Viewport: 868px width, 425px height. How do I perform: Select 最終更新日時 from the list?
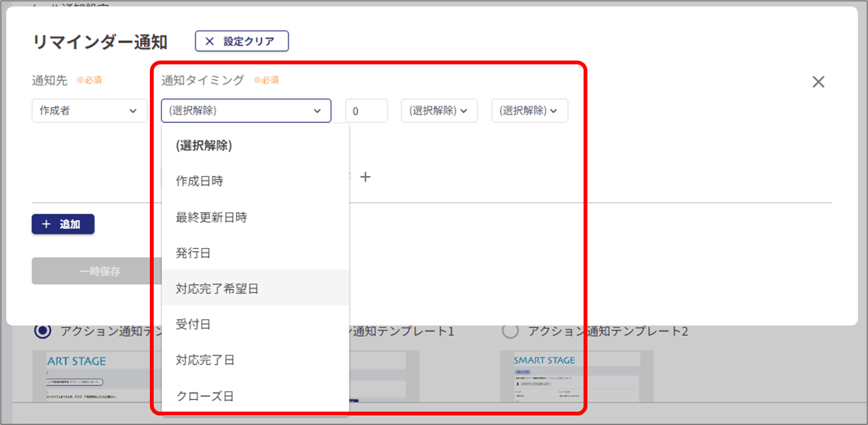[211, 217]
